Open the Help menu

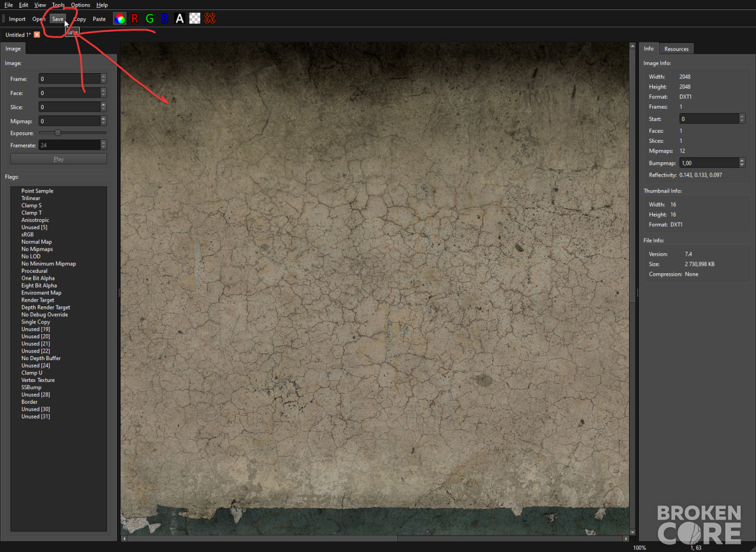[x=102, y=5]
